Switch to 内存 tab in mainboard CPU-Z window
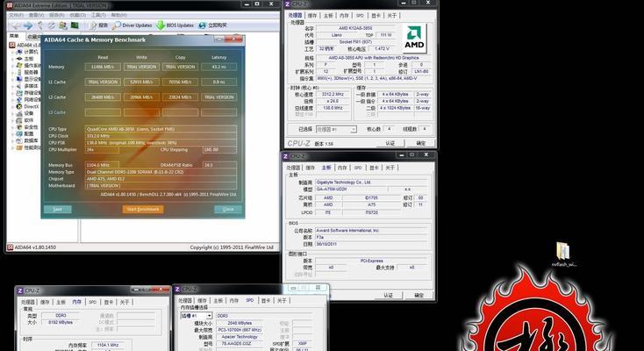Screen dimensions: 644x351 342,168
